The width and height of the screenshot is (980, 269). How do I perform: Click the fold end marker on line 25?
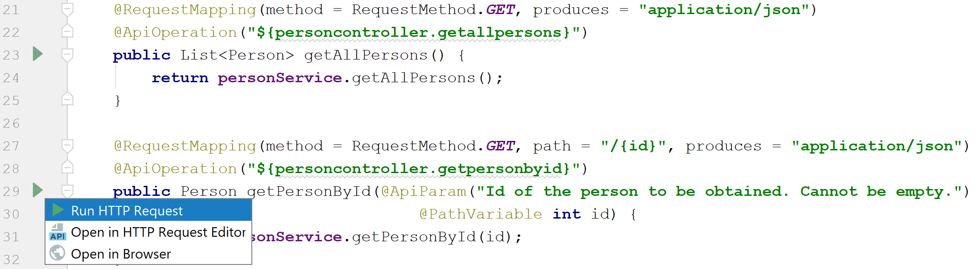(67, 99)
